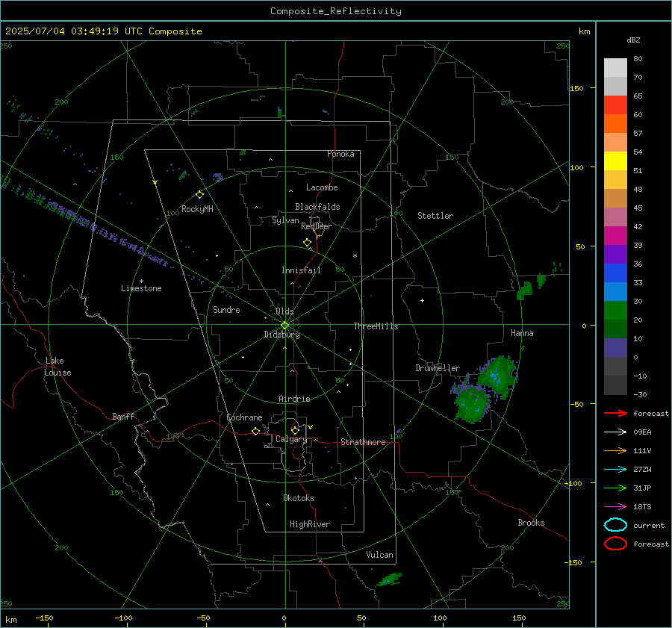The image size is (672, 628).
Task: Select the white 09EA arrow icon
Action: pyautogui.click(x=615, y=432)
